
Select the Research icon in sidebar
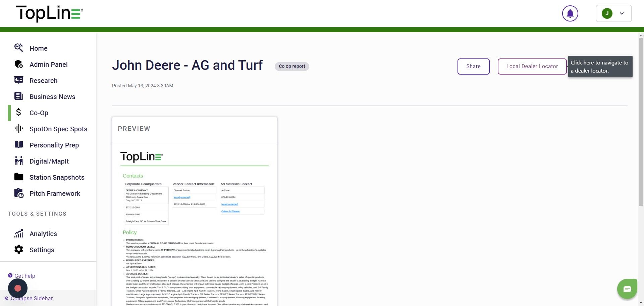click(19, 80)
